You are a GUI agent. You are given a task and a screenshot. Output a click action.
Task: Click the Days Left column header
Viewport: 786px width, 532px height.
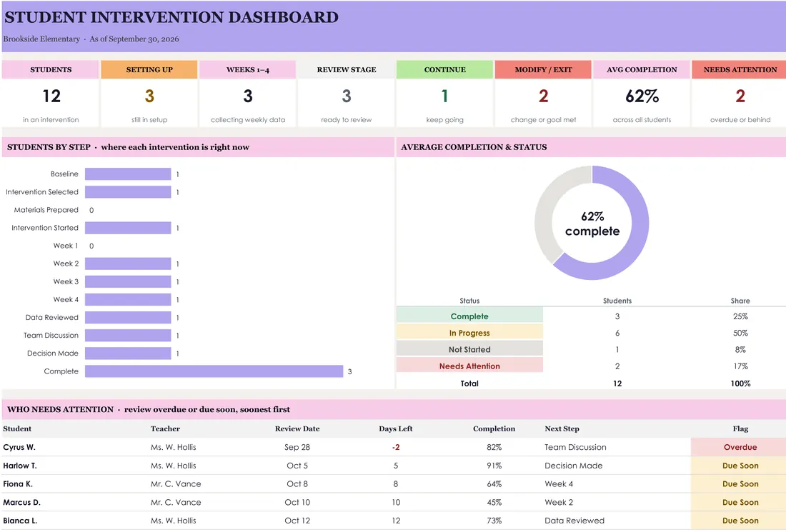coord(396,428)
